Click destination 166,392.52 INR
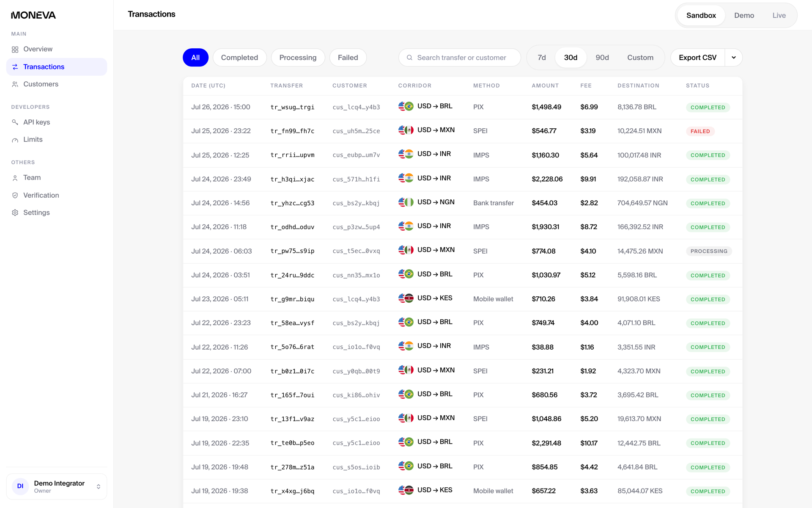The height and width of the screenshot is (508, 812). (640, 227)
